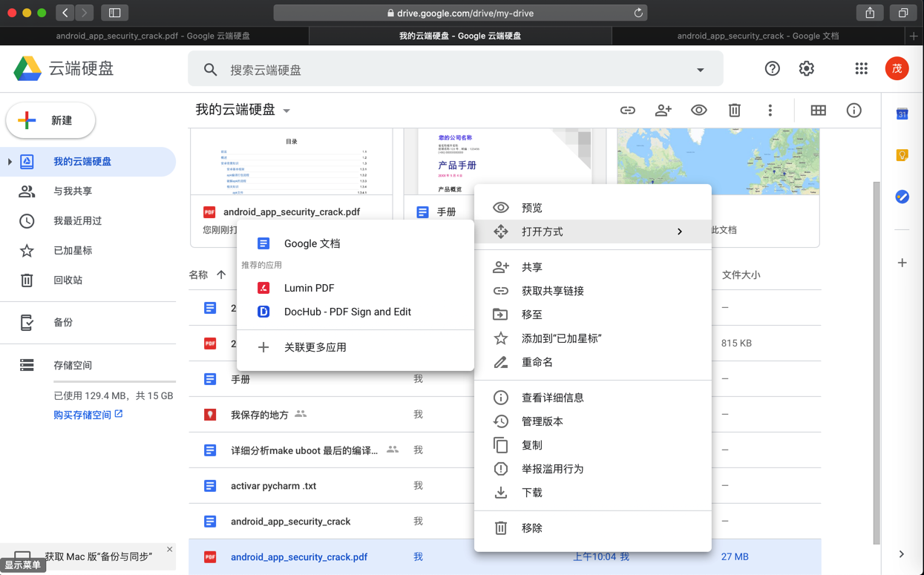The image size is (924, 575).
Task: Choose 重命名 in the context menu
Action: pyautogui.click(x=592, y=362)
